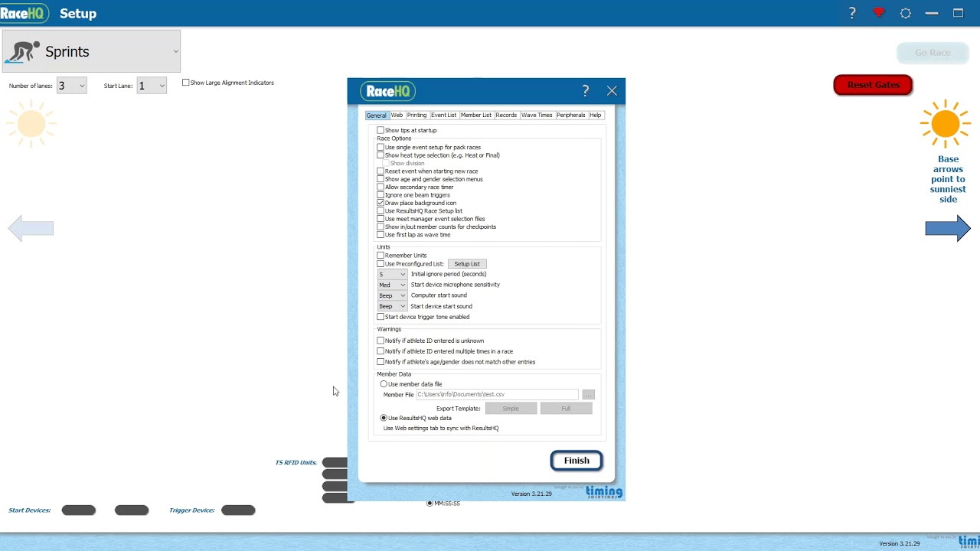
Task: Select Use ResultsHQ web data option
Action: coord(384,418)
